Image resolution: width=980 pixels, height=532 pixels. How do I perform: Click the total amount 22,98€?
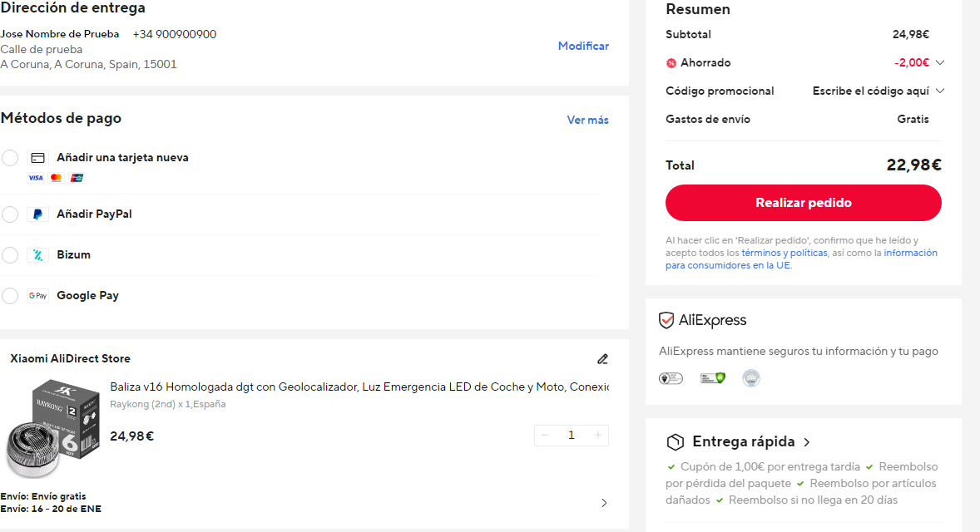913,165
